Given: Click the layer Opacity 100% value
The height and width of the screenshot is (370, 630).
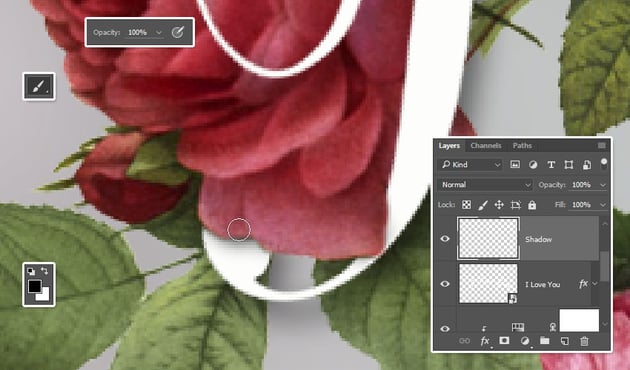Looking at the screenshot, I should click(581, 185).
